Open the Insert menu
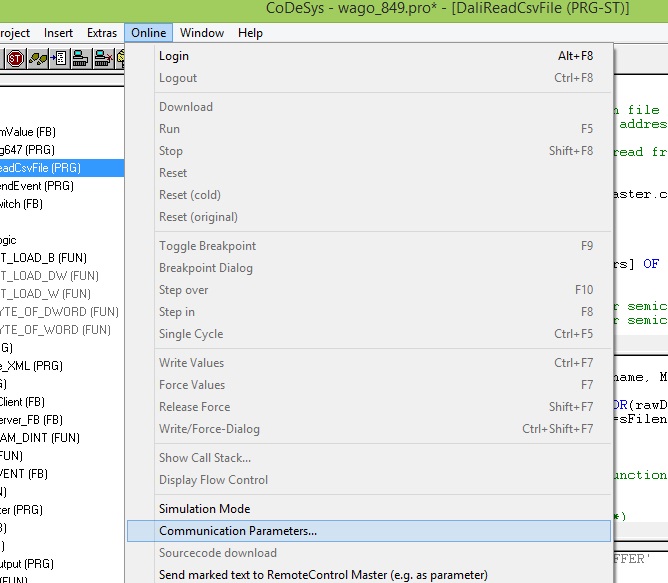Screen dimensions: 668x583 click(58, 33)
